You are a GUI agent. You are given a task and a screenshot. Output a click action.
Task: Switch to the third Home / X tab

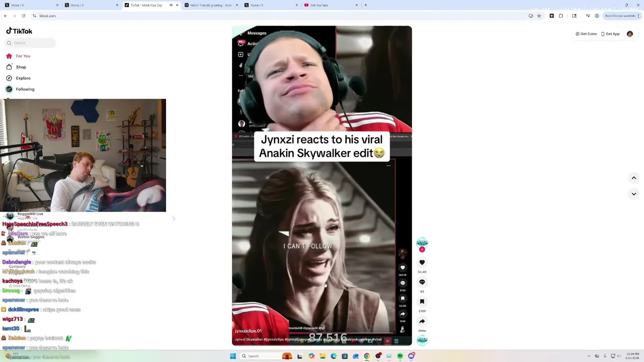pos(272,5)
